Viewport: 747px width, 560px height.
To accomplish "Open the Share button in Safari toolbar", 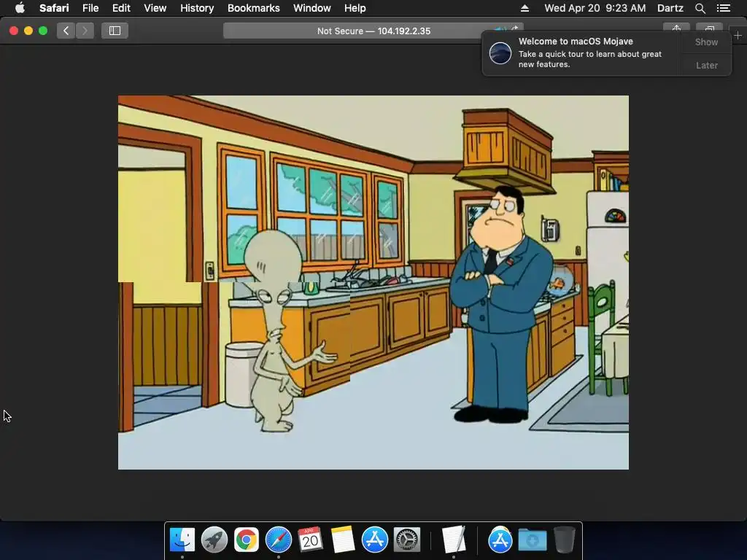I will tap(676, 28).
